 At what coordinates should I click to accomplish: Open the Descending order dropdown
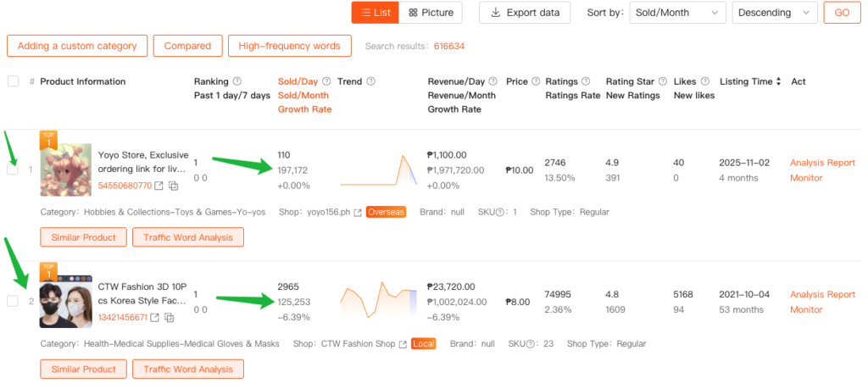click(x=775, y=13)
